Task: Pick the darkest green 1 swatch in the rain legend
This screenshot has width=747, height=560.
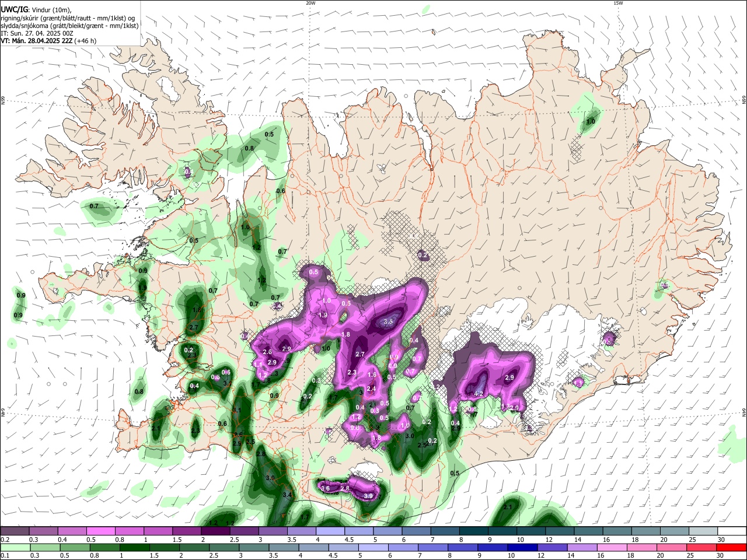Action: pos(134,547)
